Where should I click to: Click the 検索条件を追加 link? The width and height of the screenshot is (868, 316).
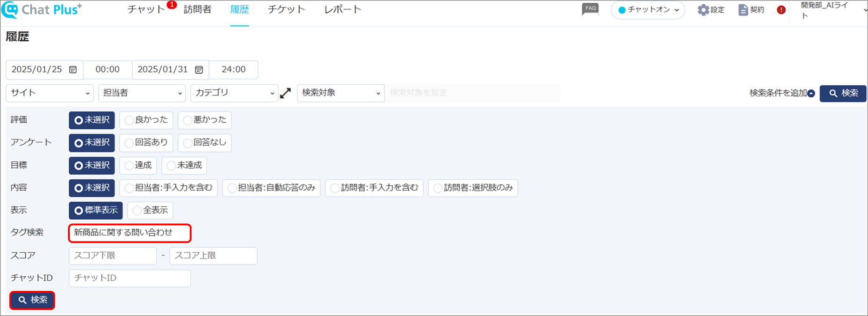point(778,93)
